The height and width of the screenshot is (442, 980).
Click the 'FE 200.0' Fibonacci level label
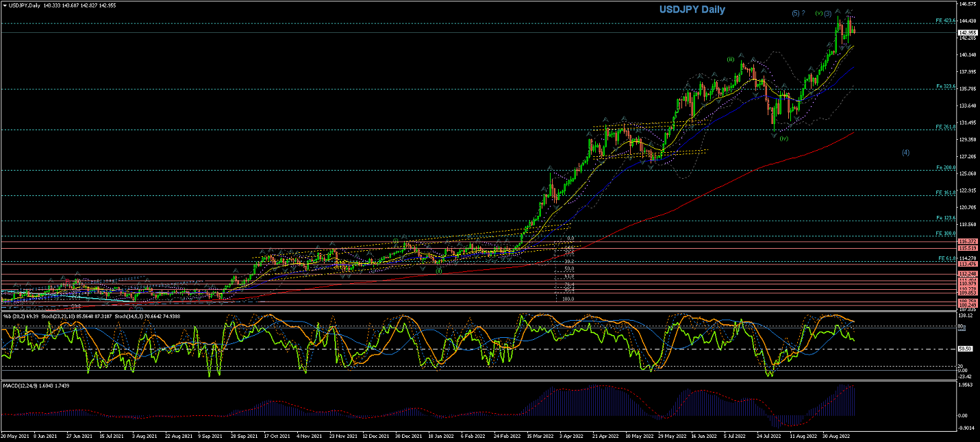pos(946,167)
